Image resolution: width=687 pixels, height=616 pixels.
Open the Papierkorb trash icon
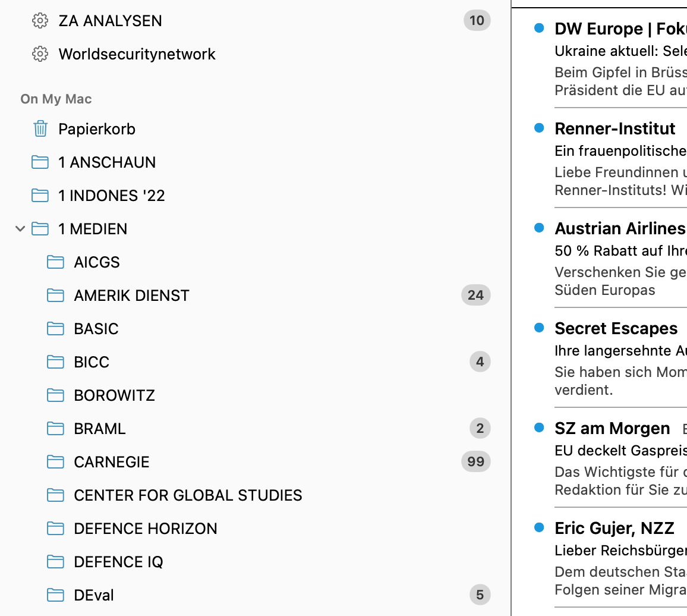tap(40, 129)
